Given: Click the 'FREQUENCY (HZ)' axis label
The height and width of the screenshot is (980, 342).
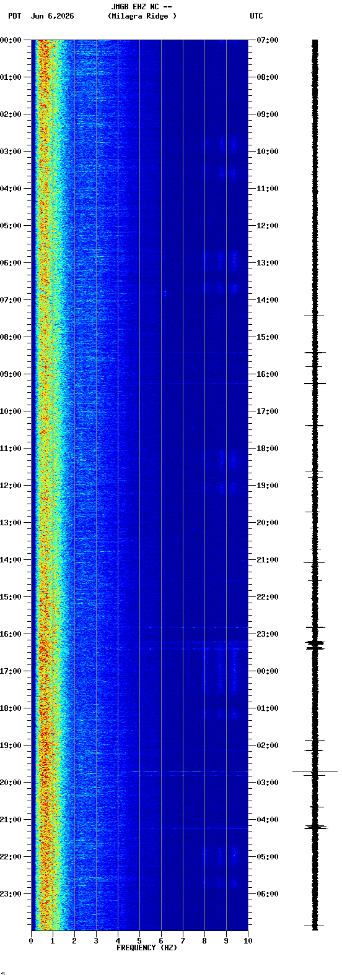Looking at the screenshot, I should (147, 948).
